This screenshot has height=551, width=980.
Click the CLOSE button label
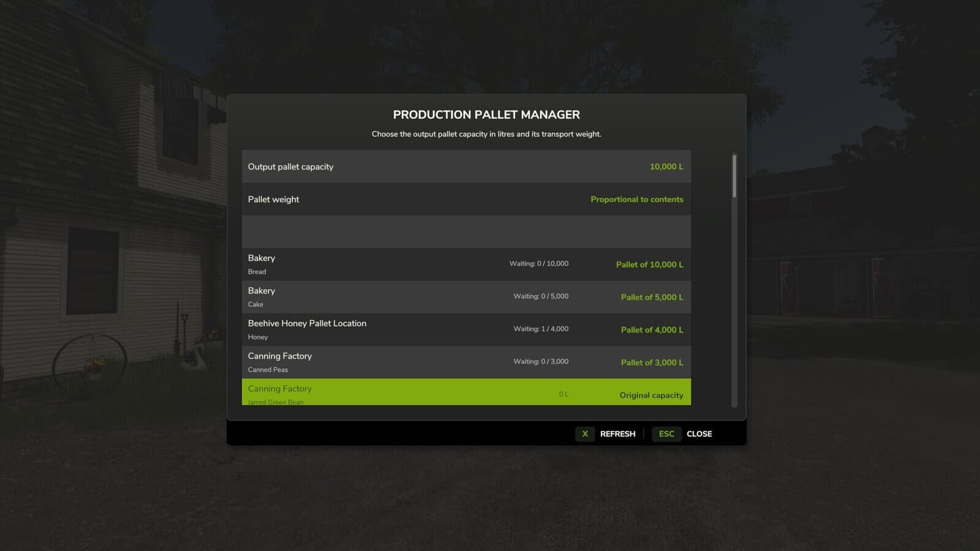tap(699, 434)
